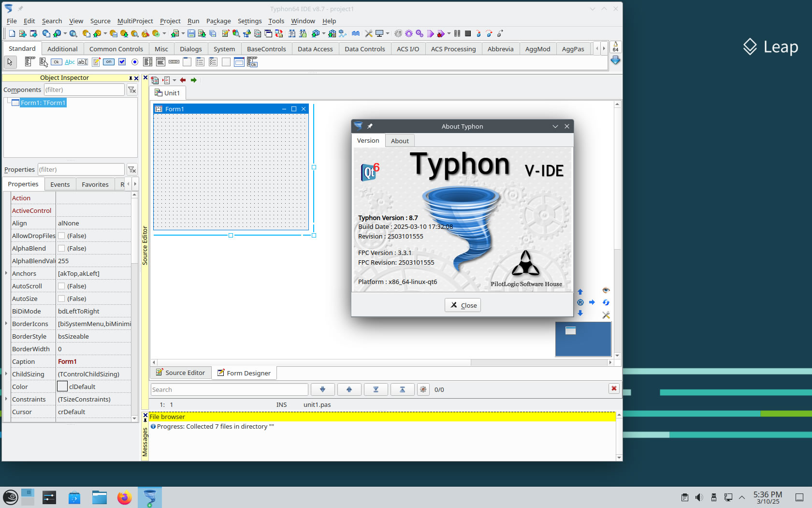The height and width of the screenshot is (508, 812).
Task: Click the Run with debugger bug icon
Action: tap(440, 33)
